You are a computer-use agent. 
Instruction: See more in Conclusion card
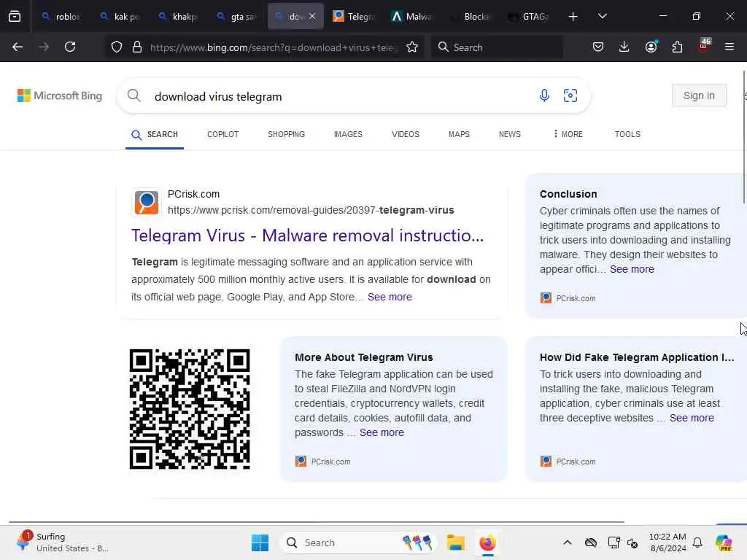pos(632,269)
